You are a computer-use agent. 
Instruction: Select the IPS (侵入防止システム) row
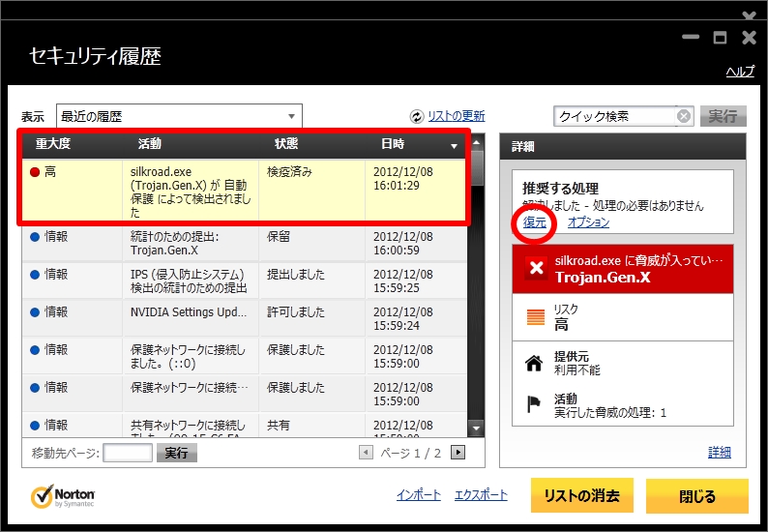click(244, 281)
